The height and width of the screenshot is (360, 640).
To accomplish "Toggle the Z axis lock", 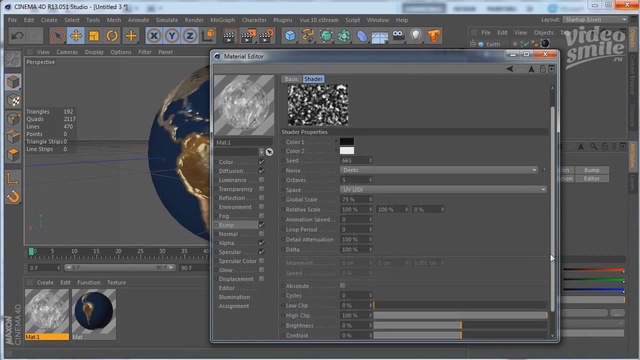I will coord(190,36).
